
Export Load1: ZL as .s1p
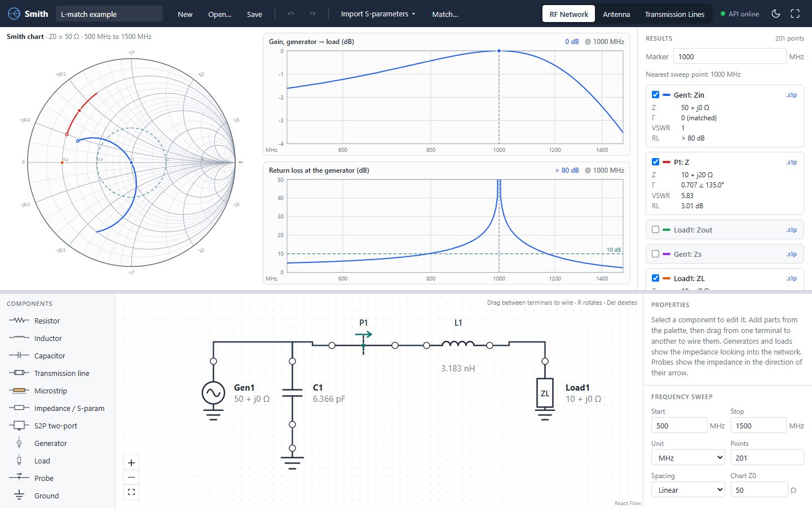click(792, 278)
